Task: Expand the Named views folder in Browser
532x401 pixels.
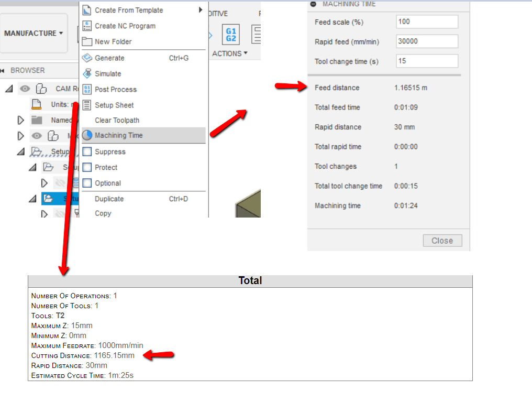Action: coord(20,120)
